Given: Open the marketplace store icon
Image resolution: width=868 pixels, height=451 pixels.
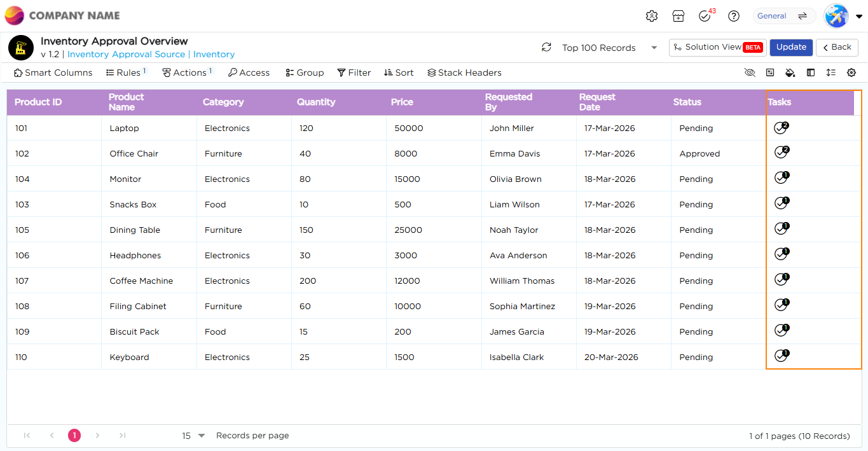Looking at the screenshot, I should point(679,17).
